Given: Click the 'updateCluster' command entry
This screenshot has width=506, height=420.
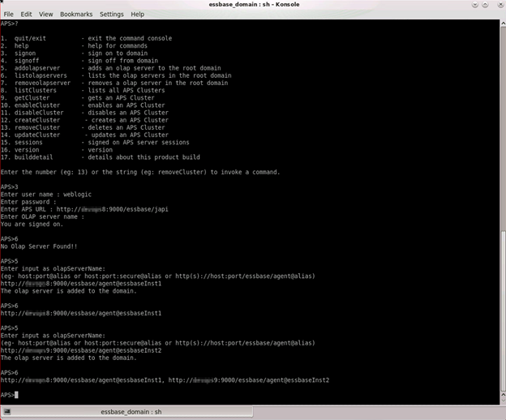Looking at the screenshot, I should 37,135.
